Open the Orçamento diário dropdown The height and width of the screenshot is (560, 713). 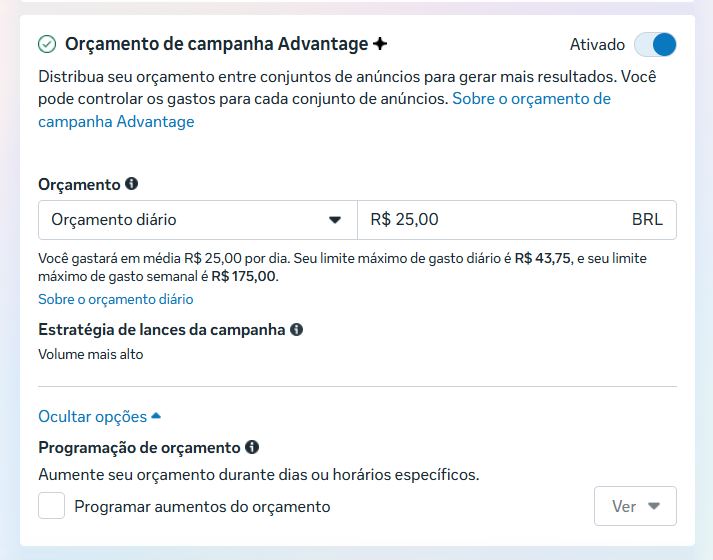(197, 220)
